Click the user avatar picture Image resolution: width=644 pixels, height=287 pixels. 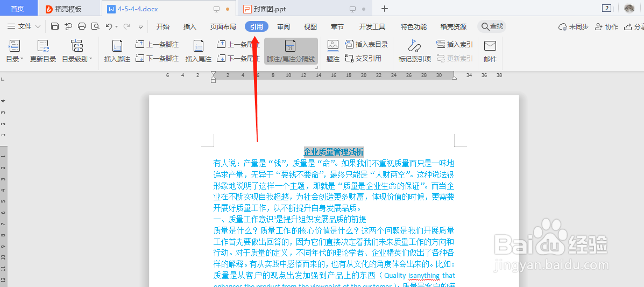[629, 8]
